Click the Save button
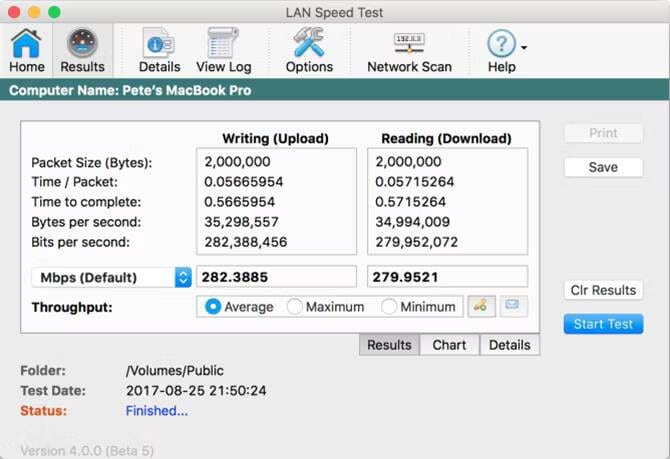670x459 pixels. [x=603, y=167]
